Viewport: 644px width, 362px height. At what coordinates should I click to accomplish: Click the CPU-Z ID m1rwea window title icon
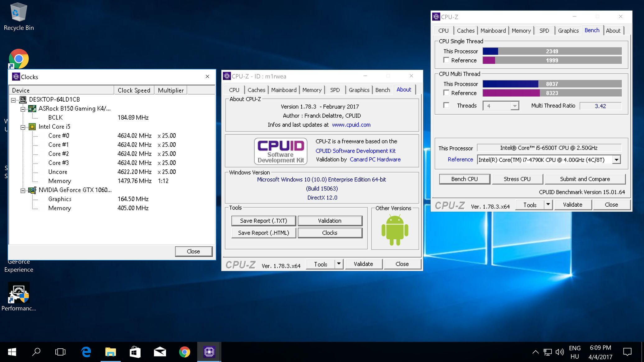coord(227,76)
